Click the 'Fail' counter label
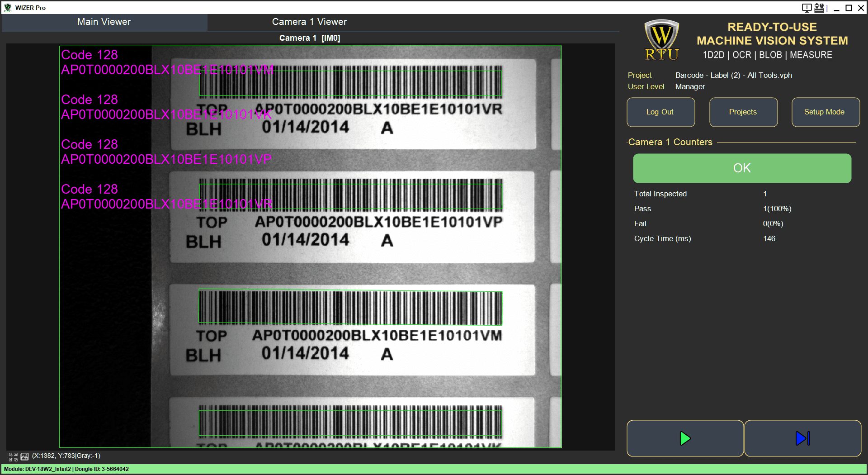 point(640,223)
